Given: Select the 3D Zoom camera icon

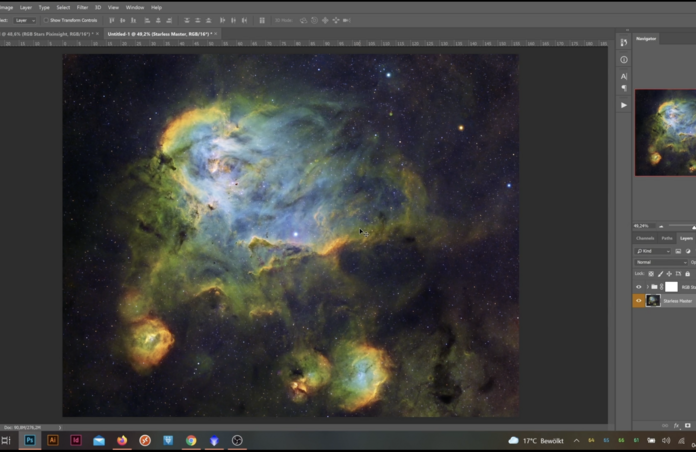Looking at the screenshot, I should click(347, 20).
